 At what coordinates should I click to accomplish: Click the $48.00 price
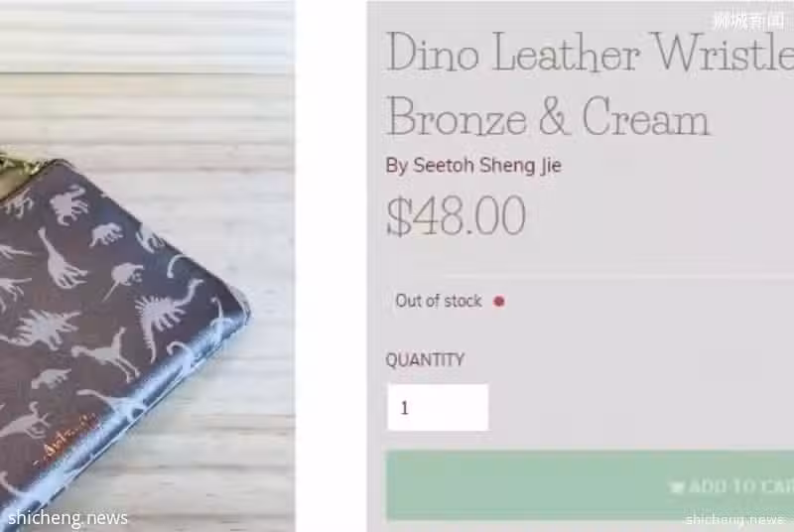[x=457, y=216]
